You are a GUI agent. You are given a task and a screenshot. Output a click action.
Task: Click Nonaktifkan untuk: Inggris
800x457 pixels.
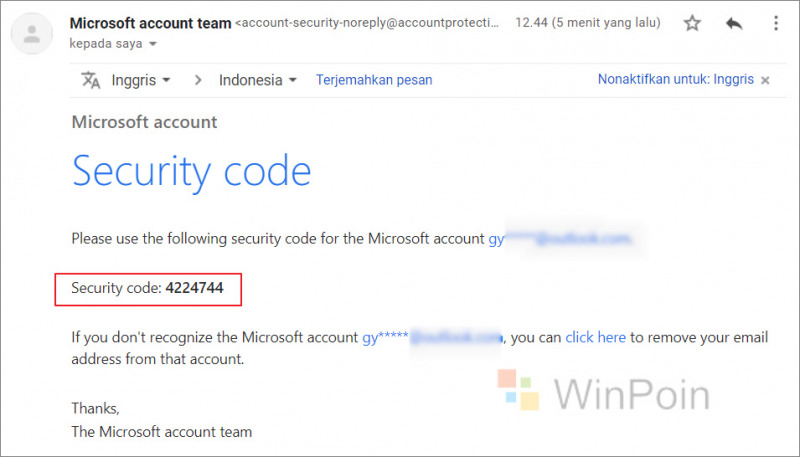point(676,80)
